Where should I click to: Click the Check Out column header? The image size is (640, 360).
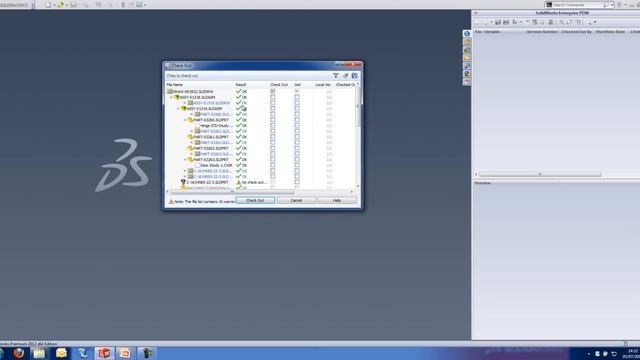(279, 84)
